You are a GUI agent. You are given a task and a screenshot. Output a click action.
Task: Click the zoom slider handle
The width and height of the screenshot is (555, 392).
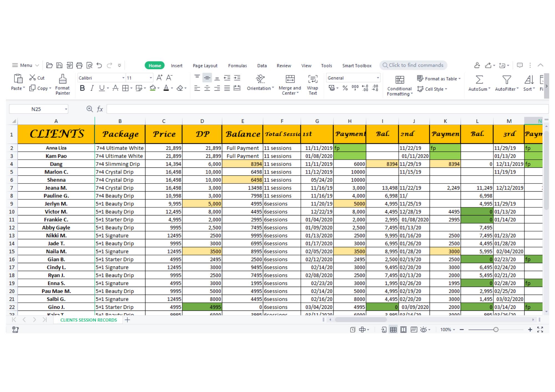point(496,330)
